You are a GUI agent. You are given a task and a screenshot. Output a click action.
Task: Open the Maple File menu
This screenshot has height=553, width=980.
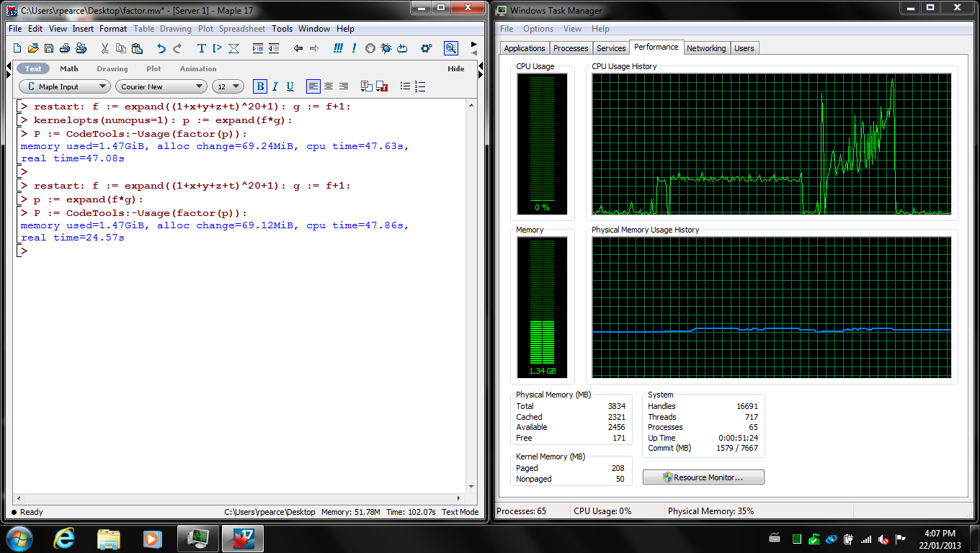point(15,29)
